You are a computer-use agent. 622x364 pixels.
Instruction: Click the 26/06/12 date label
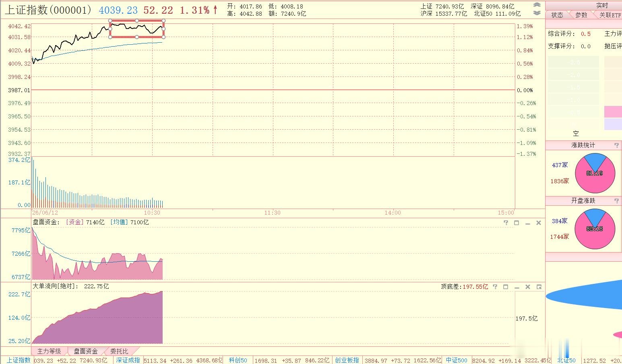45,213
